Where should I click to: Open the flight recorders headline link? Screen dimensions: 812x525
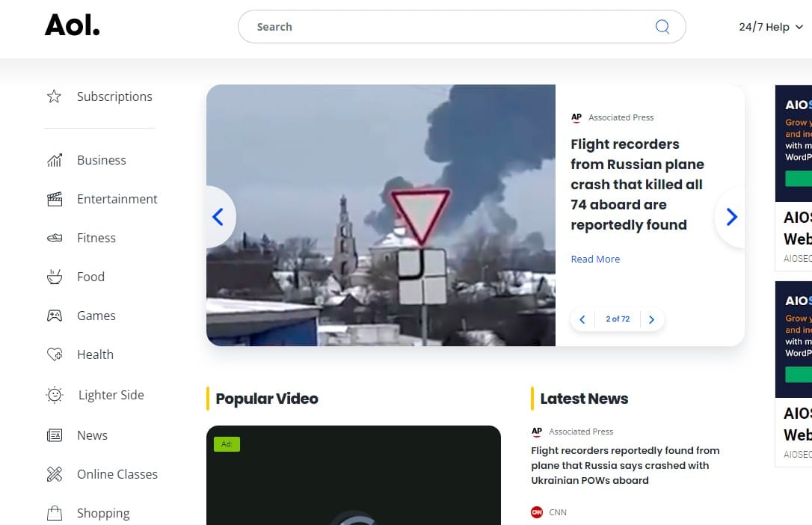[x=637, y=184]
